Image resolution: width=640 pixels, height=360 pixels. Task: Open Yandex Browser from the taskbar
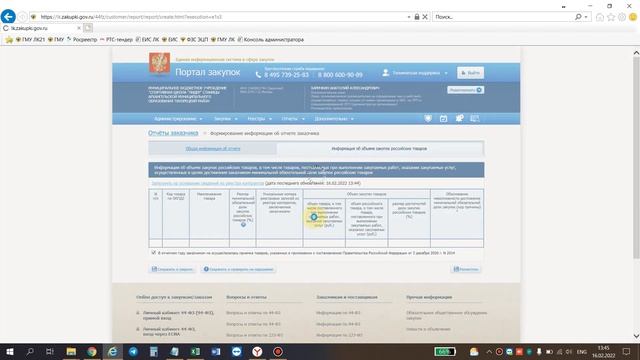pos(257,351)
